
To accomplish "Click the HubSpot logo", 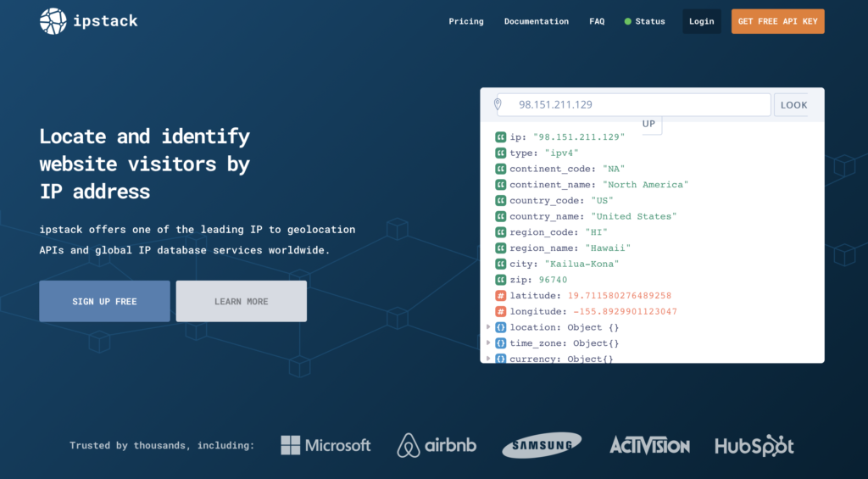I will click(754, 446).
